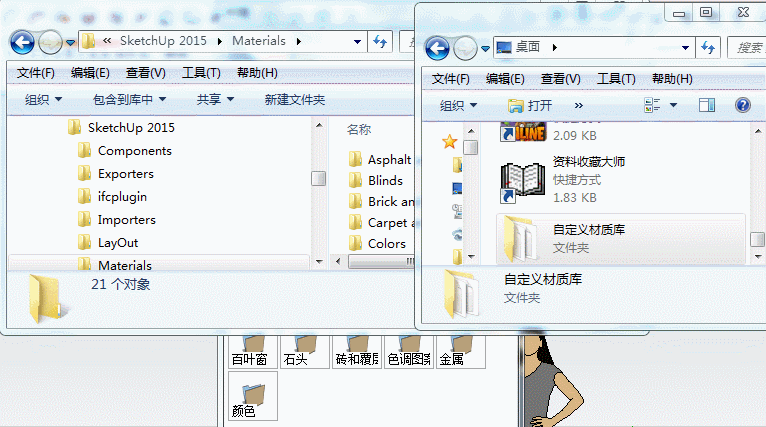Expand breadcrumb arrow after 桌面
The width and height of the screenshot is (766, 427).
coord(554,47)
